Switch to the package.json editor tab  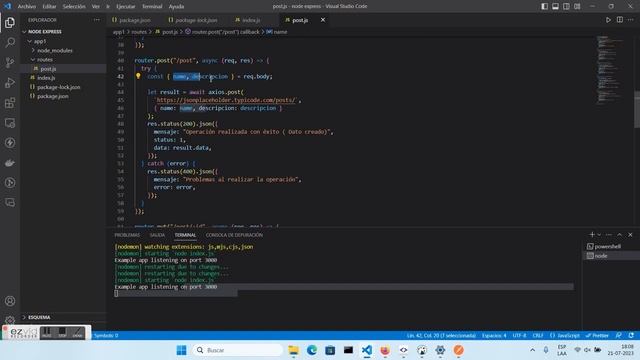(135, 20)
